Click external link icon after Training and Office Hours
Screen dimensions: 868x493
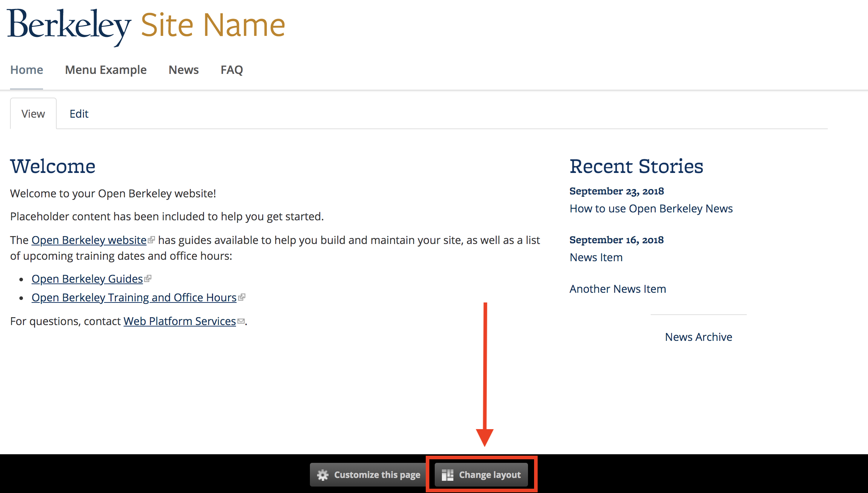(242, 297)
